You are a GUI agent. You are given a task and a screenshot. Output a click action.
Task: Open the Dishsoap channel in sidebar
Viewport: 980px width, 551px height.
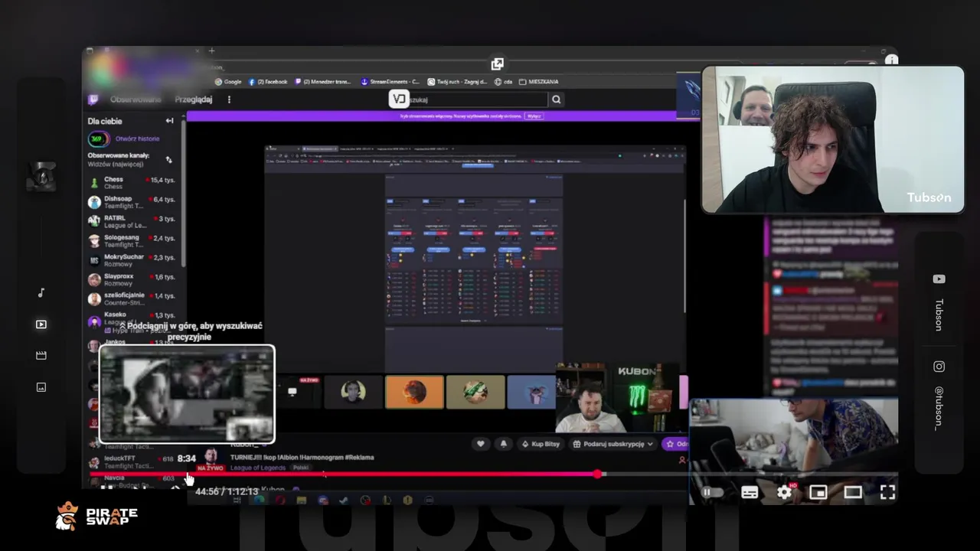point(132,202)
